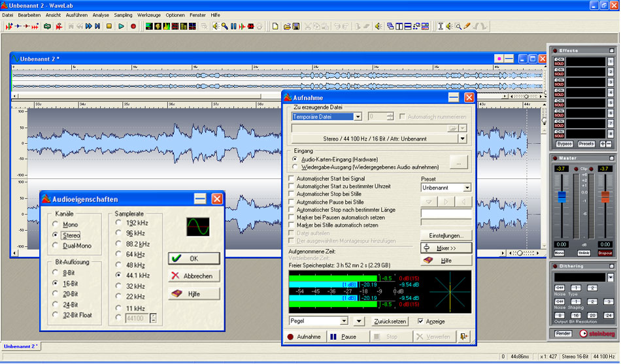The height and width of the screenshot is (364, 621).
Task: Open the Datei menu
Action: (x=8, y=15)
